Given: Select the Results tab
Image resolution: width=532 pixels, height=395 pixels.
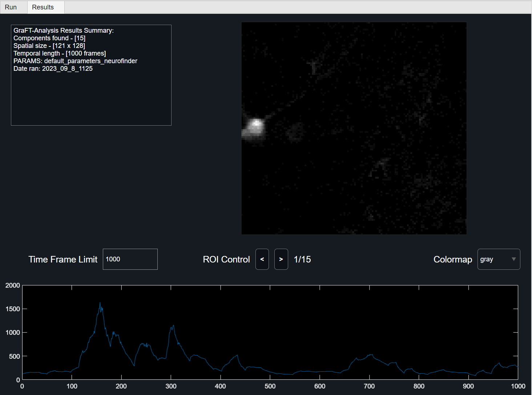Looking at the screenshot, I should coord(46,7).
